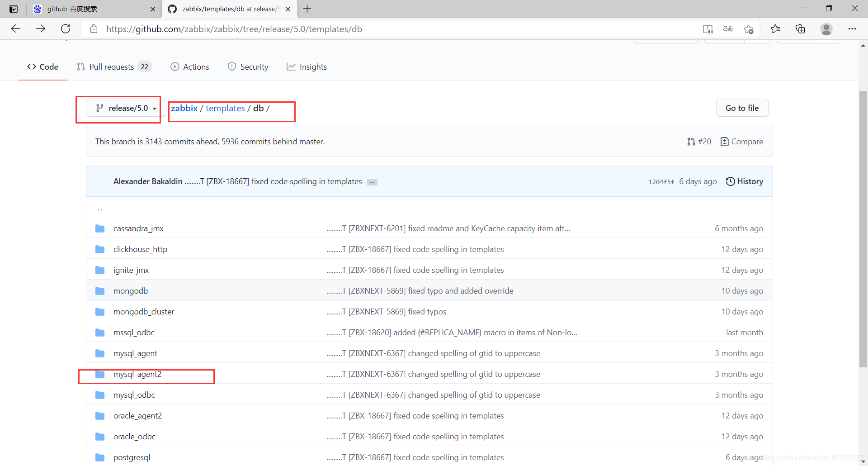
Task: Open the oracle_agent2 folder
Action: [x=137, y=416]
